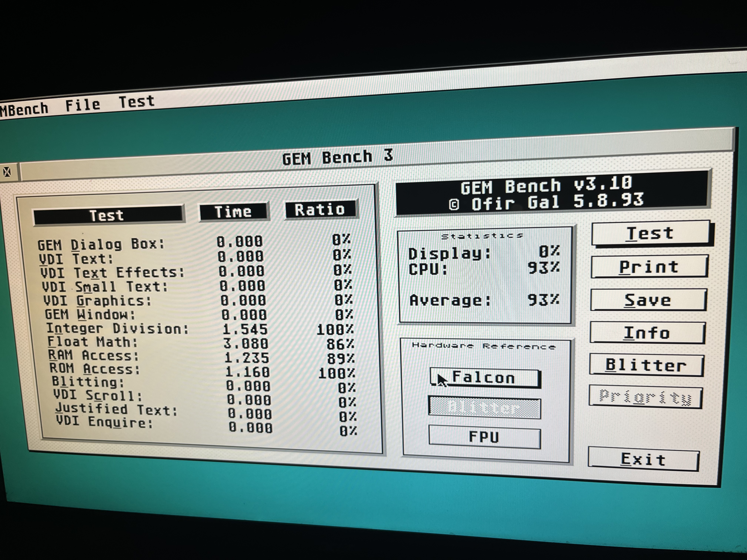Open the Test menu
This screenshot has width=747, height=560.
[x=136, y=101]
